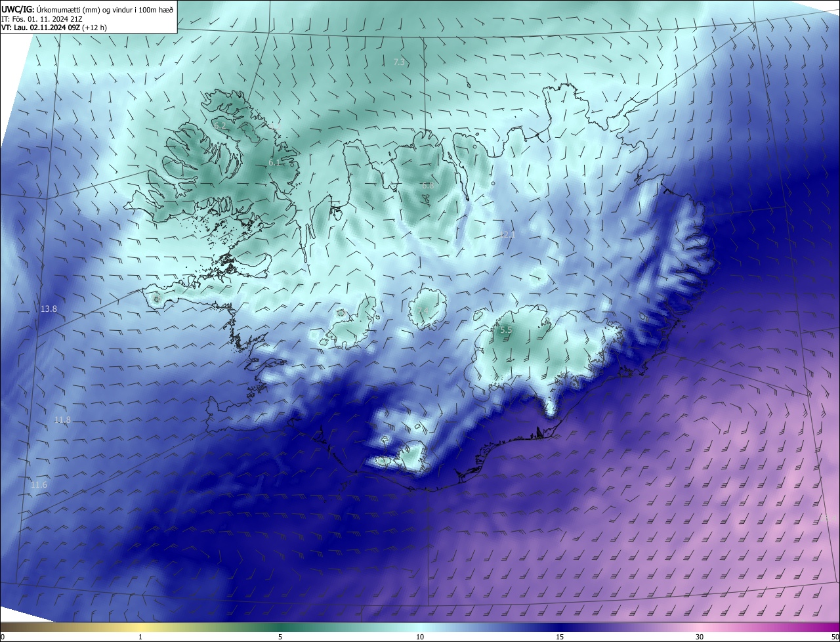Click the 15 tick on the color scale

coord(560,637)
